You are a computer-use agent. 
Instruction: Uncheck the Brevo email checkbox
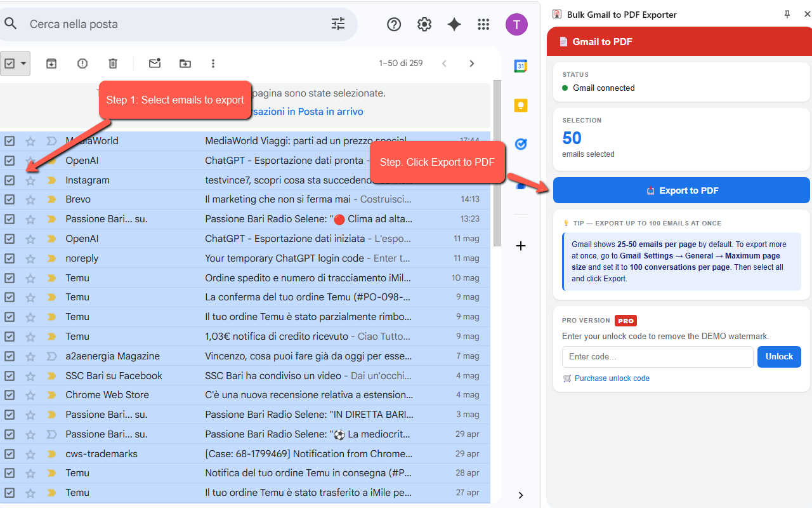(10, 199)
